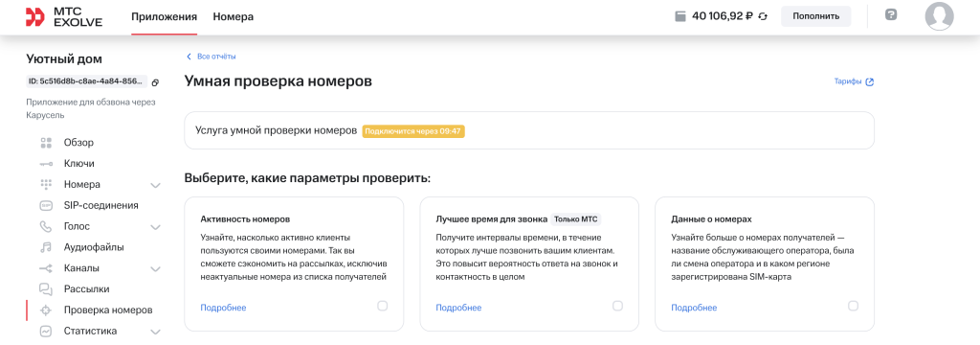Open the user profile avatar
Image resolution: width=980 pixels, height=345 pixels.
[939, 16]
